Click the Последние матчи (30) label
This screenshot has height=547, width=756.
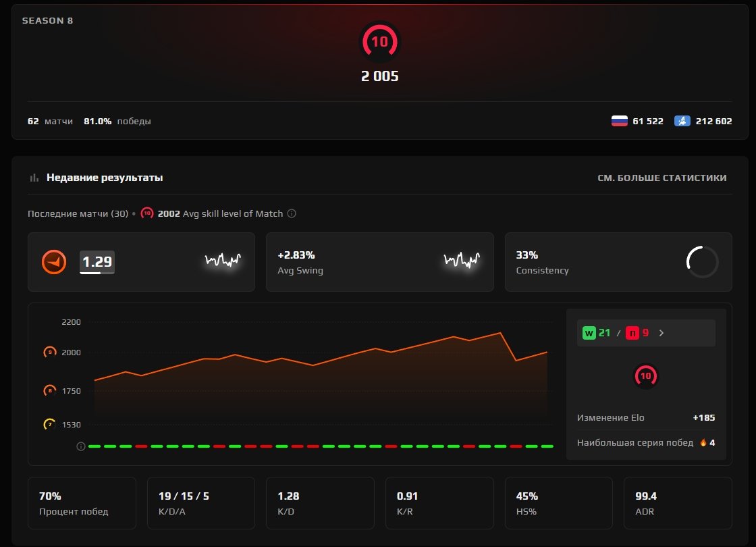pos(78,213)
